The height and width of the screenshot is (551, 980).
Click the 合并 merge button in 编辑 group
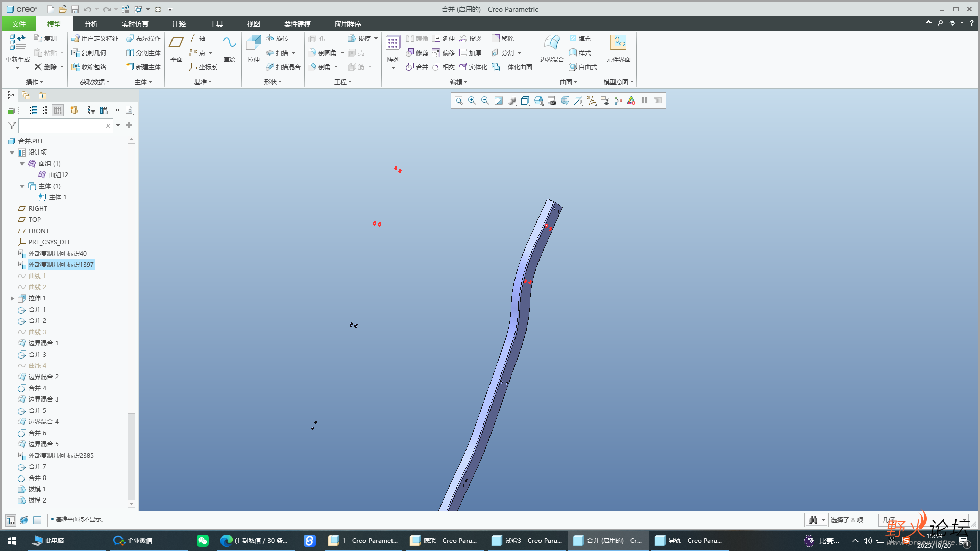click(417, 67)
